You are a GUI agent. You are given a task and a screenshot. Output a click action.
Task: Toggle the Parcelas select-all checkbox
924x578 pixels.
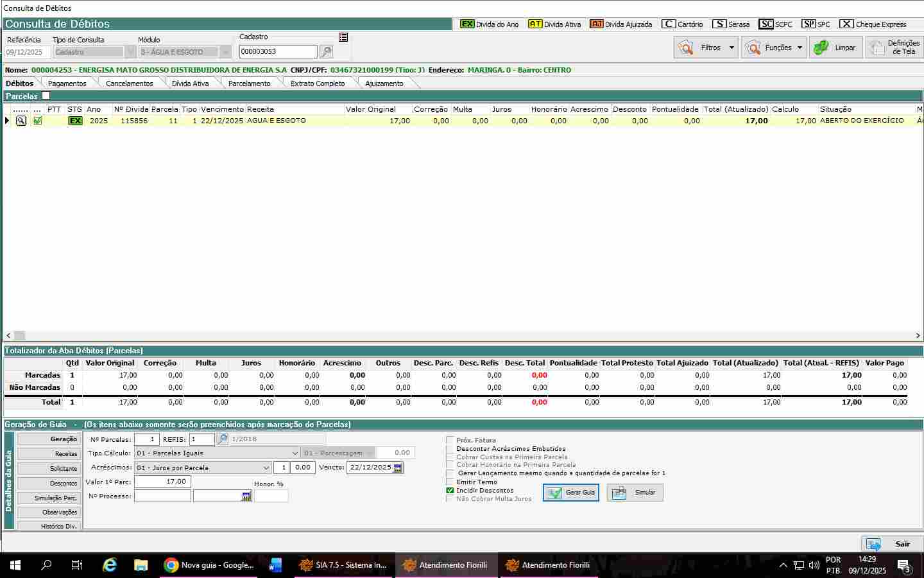point(46,96)
